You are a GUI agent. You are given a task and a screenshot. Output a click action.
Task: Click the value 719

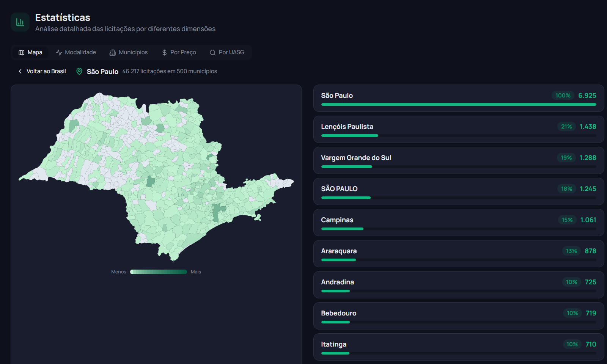(591, 313)
